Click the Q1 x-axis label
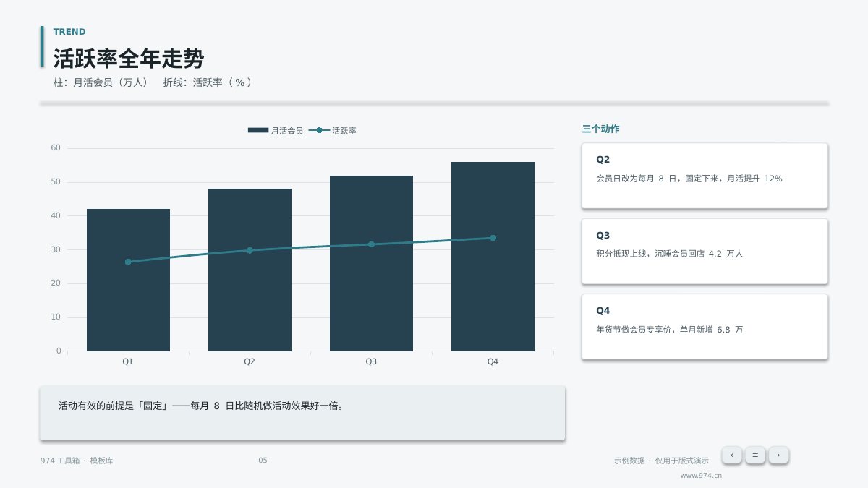Image resolution: width=868 pixels, height=488 pixels. [x=128, y=361]
